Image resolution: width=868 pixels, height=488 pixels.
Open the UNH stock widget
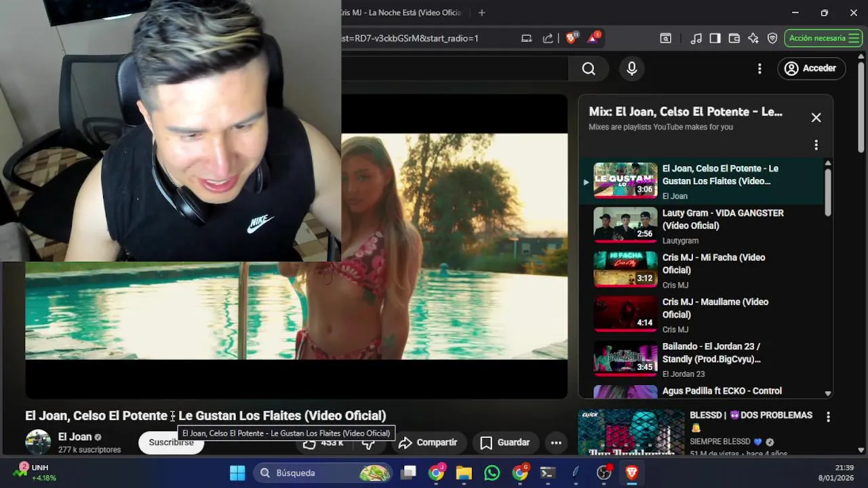coord(35,472)
